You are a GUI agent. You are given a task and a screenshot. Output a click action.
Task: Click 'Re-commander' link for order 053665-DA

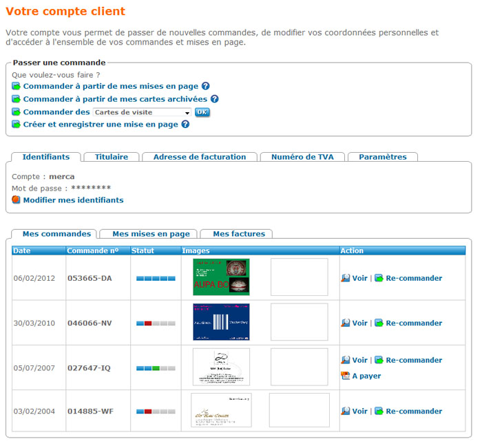[x=413, y=279]
